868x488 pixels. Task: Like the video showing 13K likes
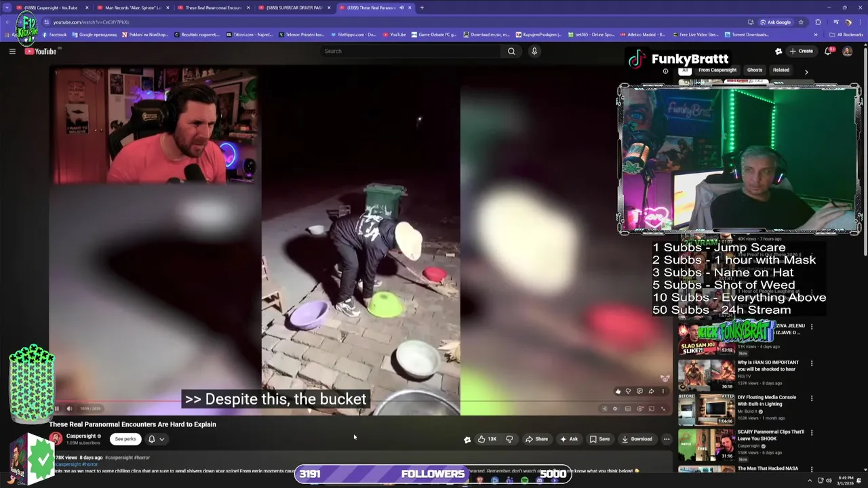[488, 439]
